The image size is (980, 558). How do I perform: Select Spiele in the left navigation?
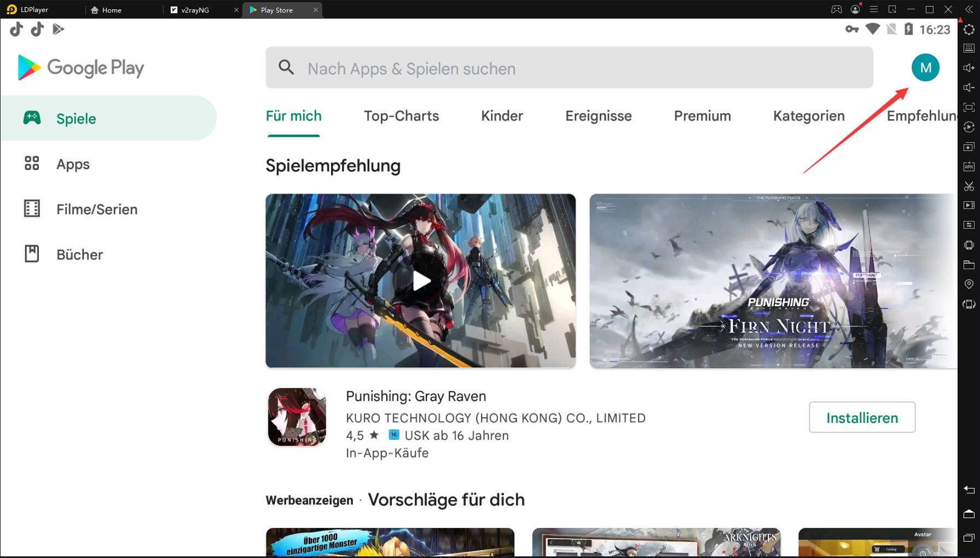(108, 118)
